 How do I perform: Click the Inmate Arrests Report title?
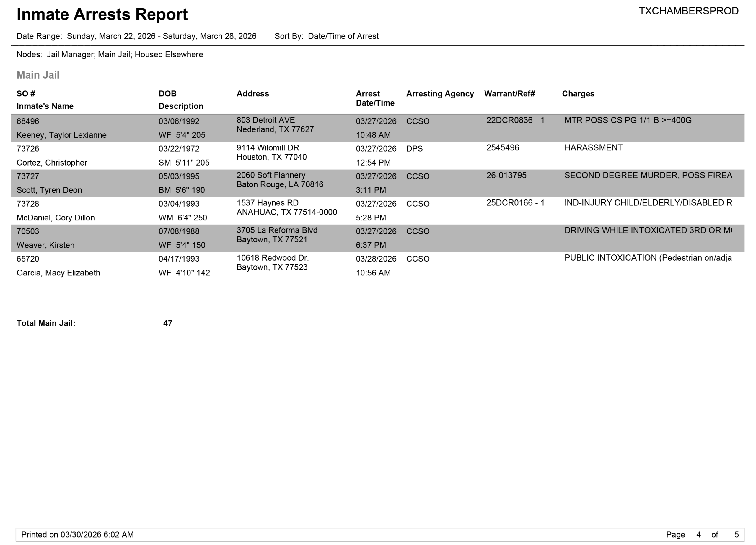click(102, 15)
